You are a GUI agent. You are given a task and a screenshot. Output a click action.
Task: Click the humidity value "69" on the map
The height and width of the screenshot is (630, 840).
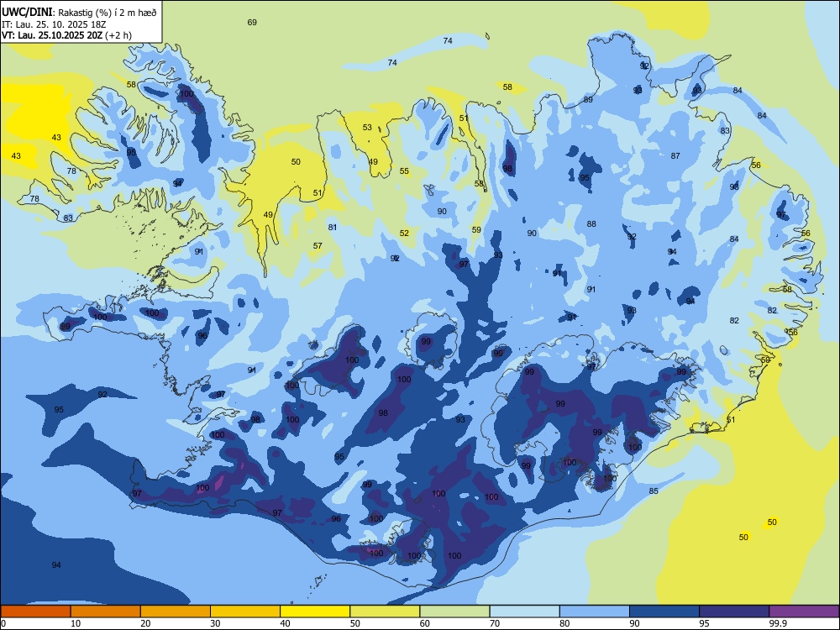[252, 22]
